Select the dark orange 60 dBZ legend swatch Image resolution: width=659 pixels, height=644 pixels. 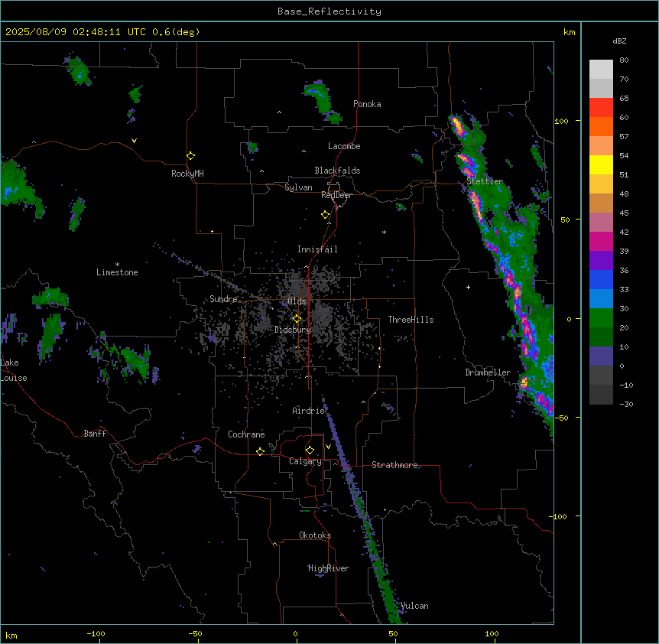(601, 126)
